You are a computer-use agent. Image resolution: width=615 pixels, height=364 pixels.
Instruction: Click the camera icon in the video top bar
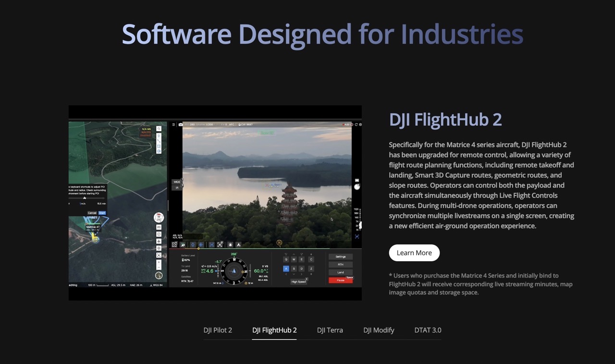[x=181, y=124]
